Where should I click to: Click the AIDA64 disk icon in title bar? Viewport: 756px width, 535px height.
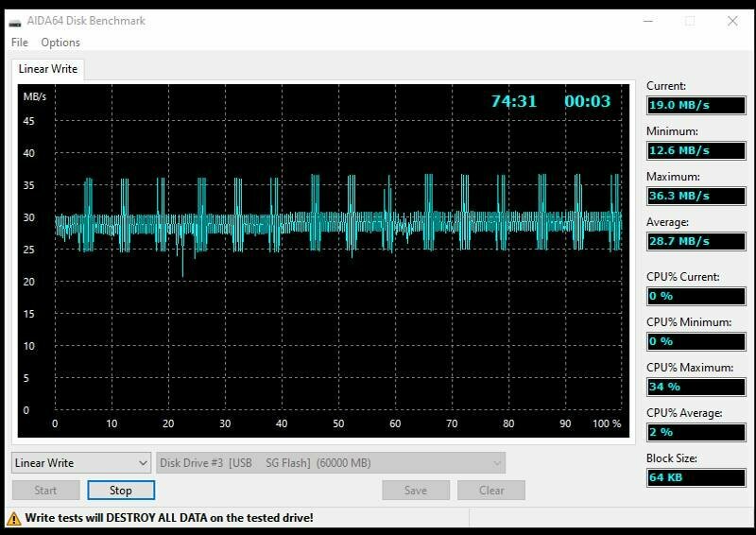(15, 22)
